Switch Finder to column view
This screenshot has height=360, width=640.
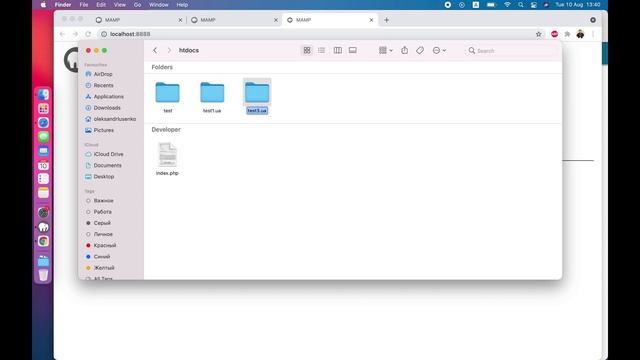pyautogui.click(x=338, y=50)
